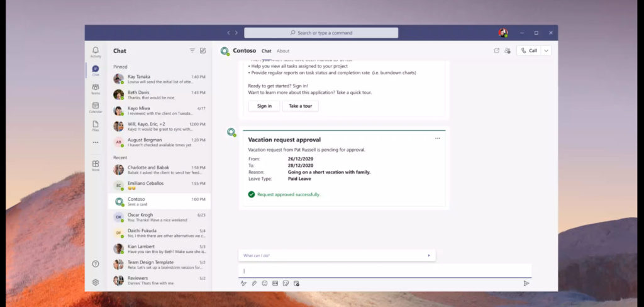The image size is (644, 307).
Task: Click the Sign in button
Action: click(x=264, y=106)
